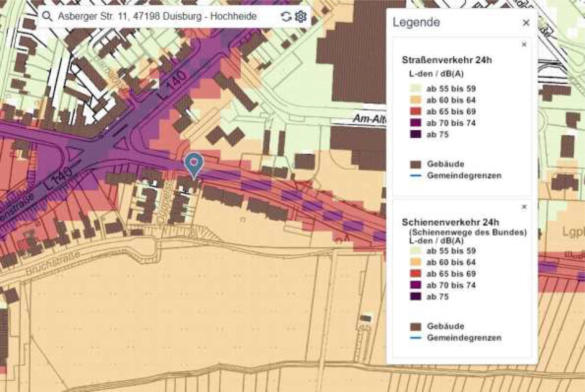585x392 pixels.
Task: Open settings via the gear icon
Action: tap(301, 16)
